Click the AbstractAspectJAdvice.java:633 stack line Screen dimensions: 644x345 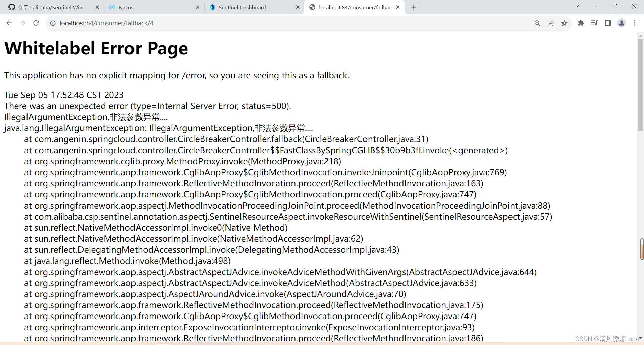point(250,283)
